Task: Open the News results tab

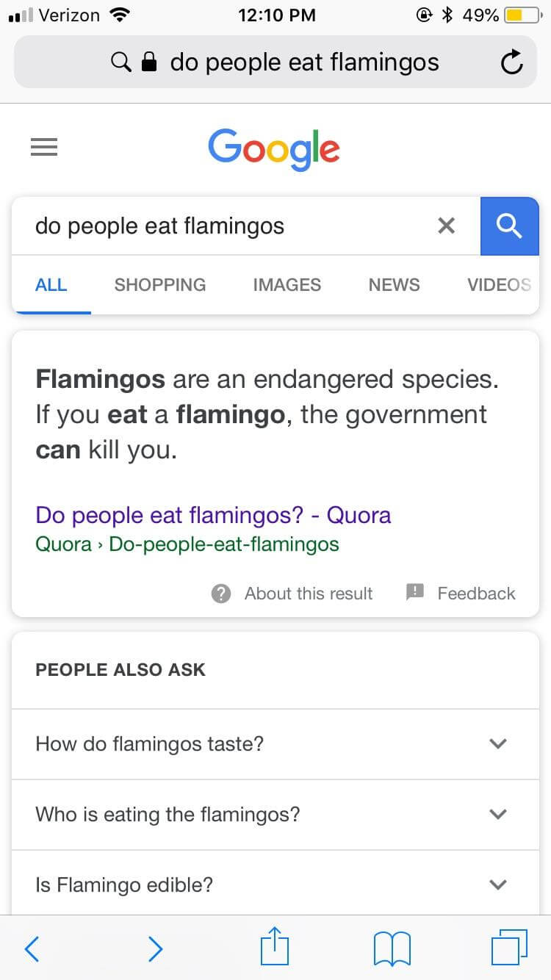Action: (394, 285)
